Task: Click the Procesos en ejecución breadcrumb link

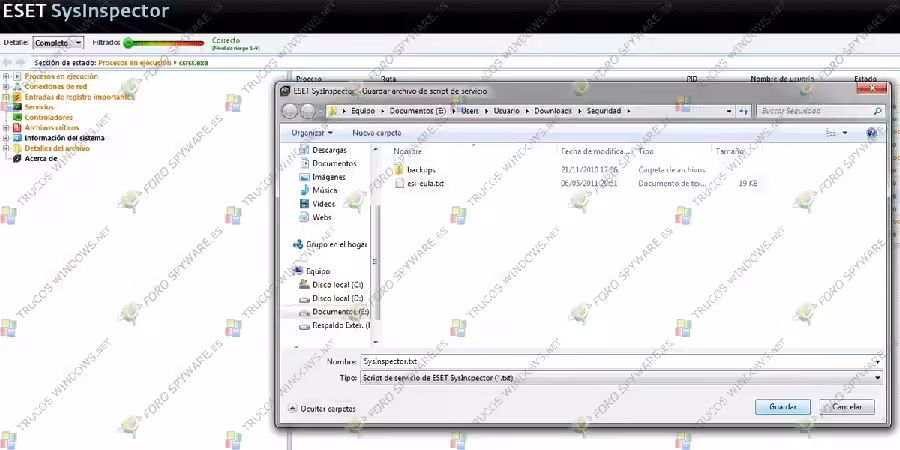Action: (135, 63)
